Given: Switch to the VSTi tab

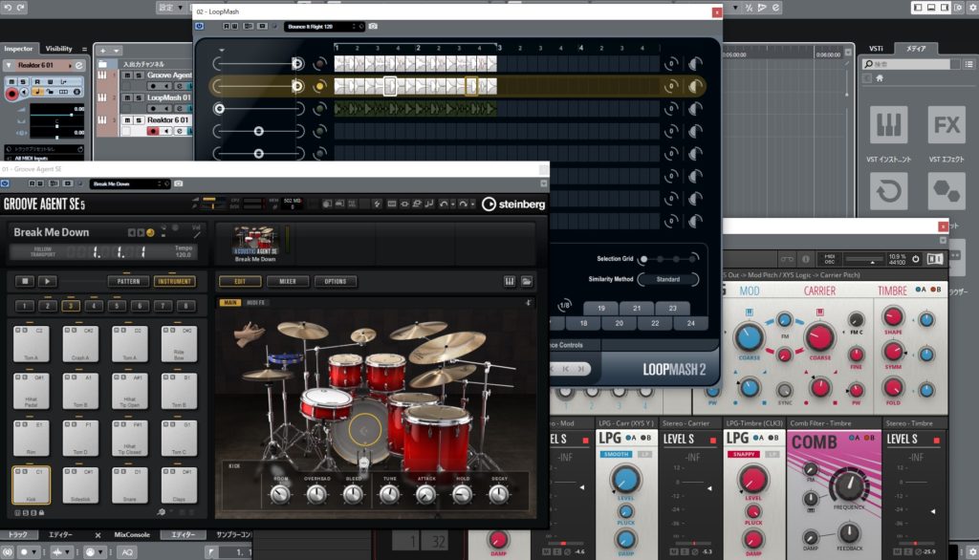Looking at the screenshot, I should (x=876, y=49).
